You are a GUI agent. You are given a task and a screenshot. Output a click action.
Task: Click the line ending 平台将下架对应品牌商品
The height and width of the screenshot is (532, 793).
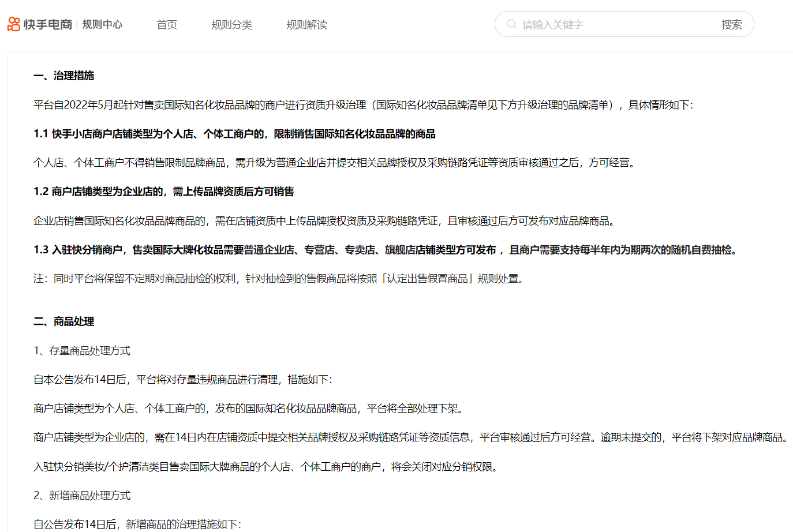click(412, 437)
